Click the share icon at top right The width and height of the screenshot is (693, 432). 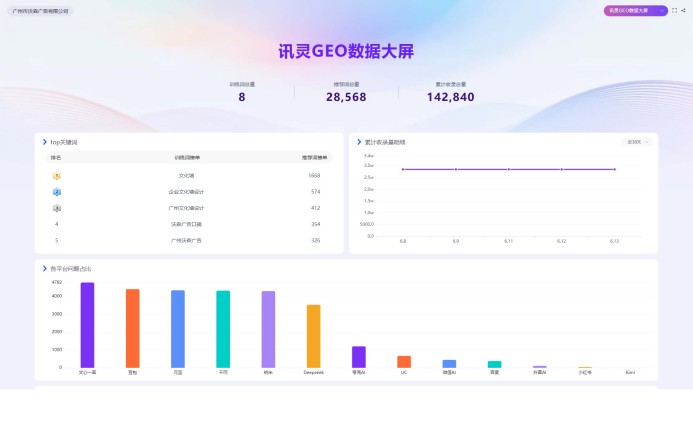coord(683,10)
